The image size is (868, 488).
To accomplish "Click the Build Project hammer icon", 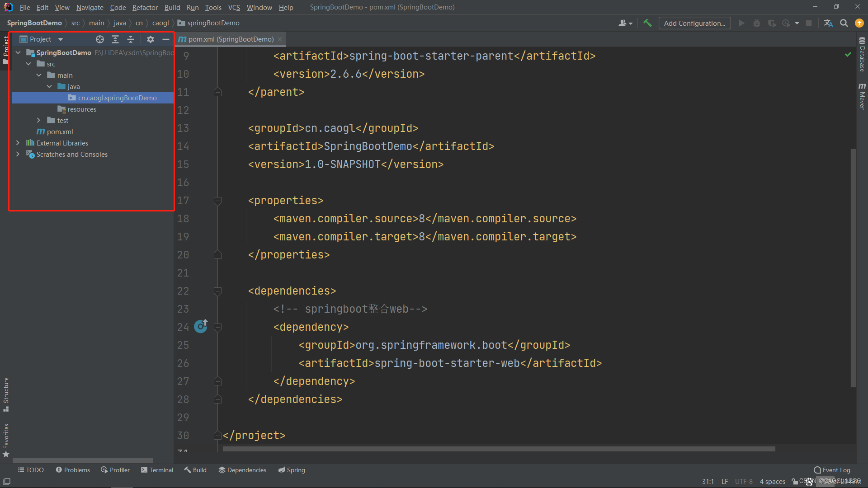I will (647, 23).
